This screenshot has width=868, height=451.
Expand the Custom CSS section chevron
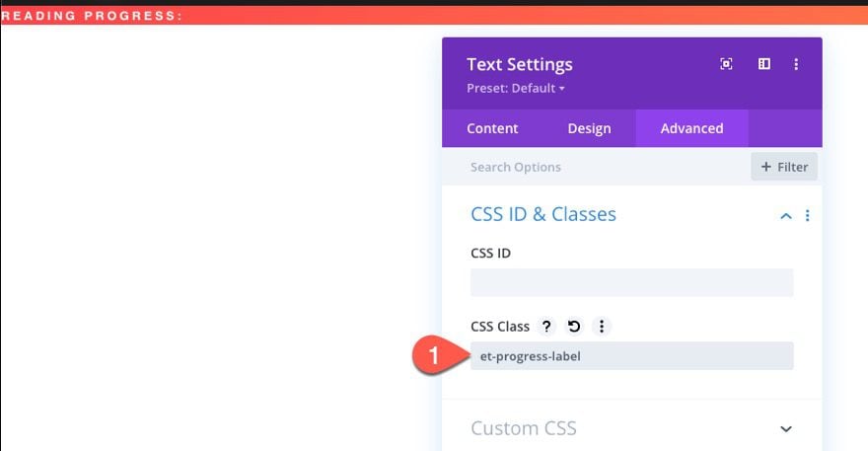[786, 428]
